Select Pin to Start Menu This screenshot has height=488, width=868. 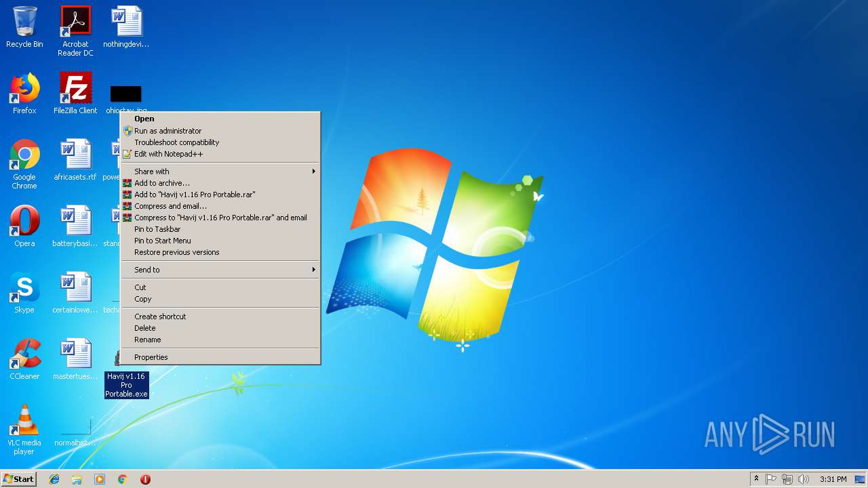[x=220, y=241]
